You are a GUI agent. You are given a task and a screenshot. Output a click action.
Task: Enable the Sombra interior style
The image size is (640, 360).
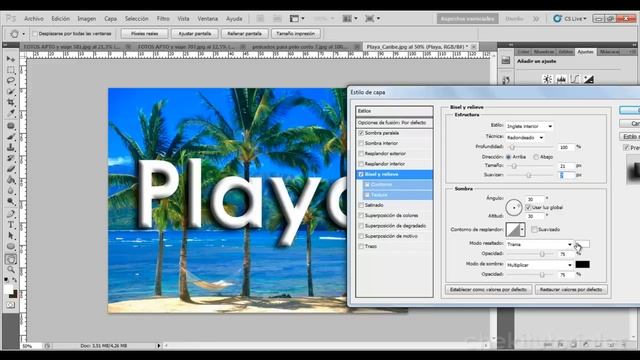(361, 143)
